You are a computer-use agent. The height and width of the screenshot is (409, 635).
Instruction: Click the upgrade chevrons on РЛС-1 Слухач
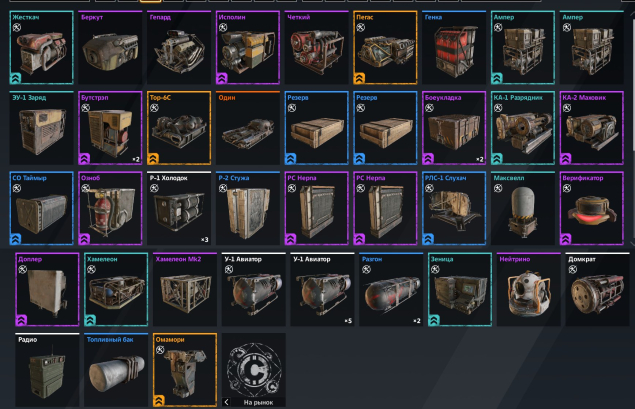(428, 239)
